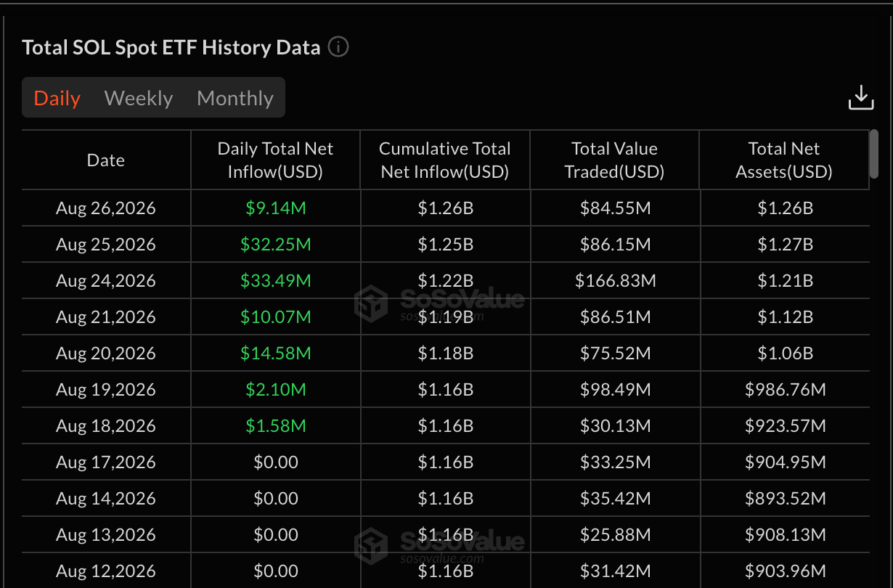
Task: Click the $1.27B net assets value
Action: coord(785,245)
